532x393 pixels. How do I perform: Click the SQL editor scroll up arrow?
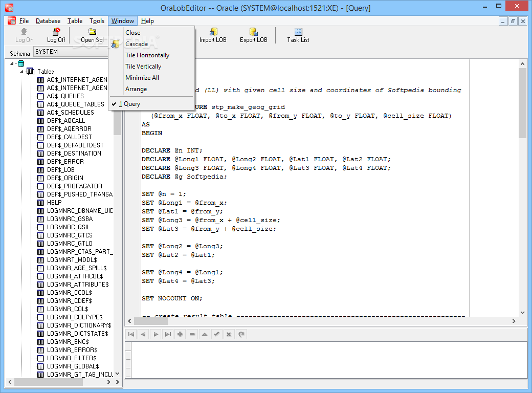(x=522, y=64)
